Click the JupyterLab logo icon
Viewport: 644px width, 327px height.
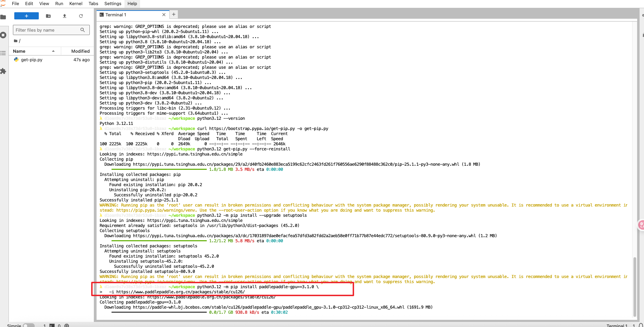(3, 3)
